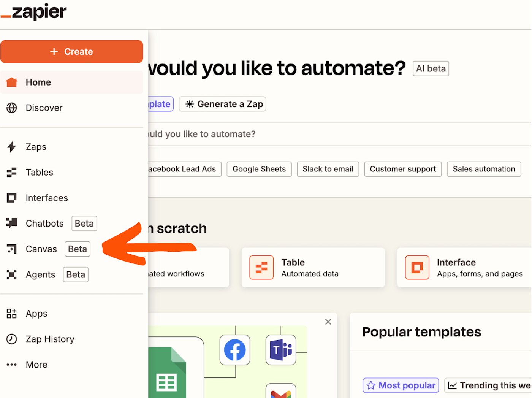The height and width of the screenshot is (398, 532).
Task: Click the Interfaces sidebar icon
Action: tap(12, 198)
